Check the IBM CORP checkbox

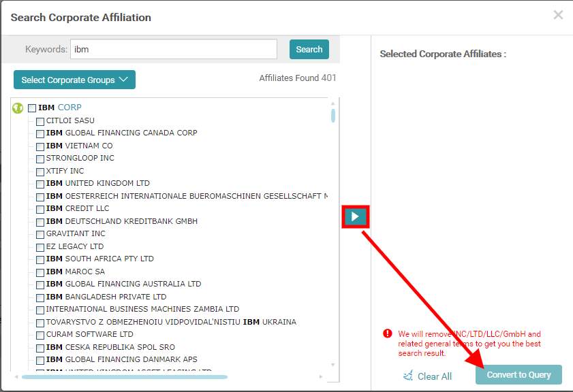[x=32, y=108]
